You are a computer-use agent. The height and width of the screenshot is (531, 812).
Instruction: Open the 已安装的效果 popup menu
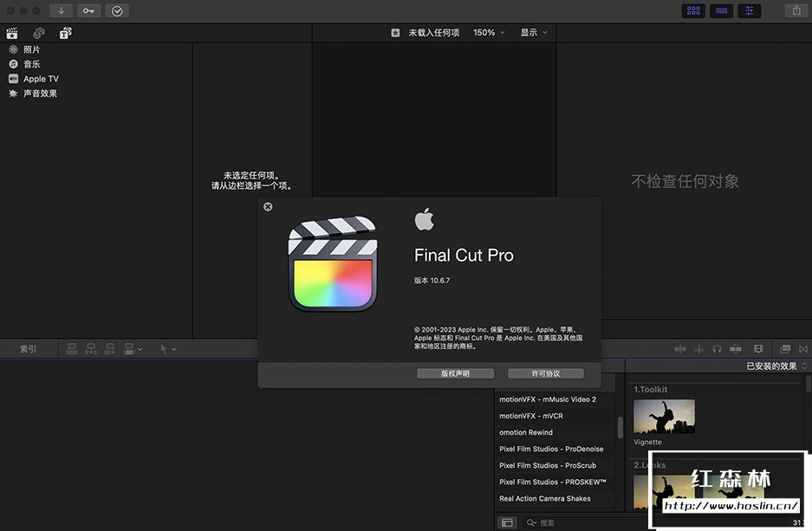[x=776, y=366]
